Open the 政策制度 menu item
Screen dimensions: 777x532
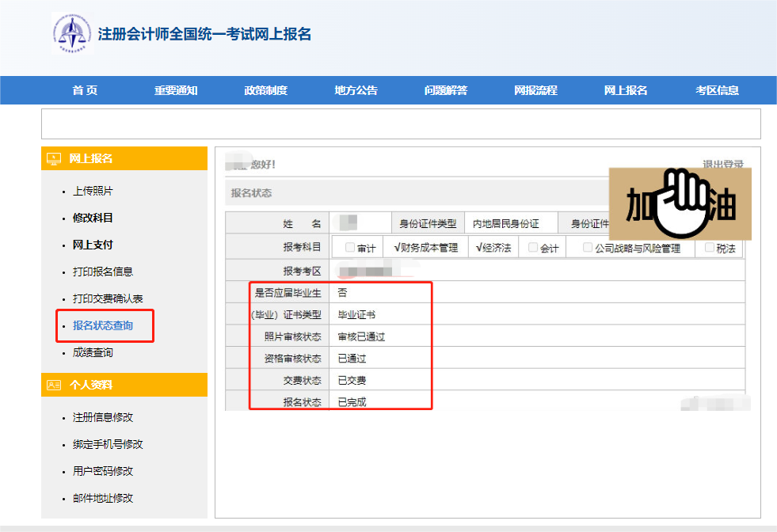point(265,90)
